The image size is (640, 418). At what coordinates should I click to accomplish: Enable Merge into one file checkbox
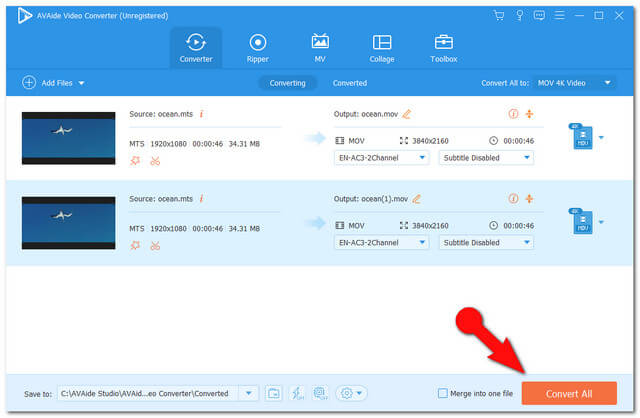(442, 394)
